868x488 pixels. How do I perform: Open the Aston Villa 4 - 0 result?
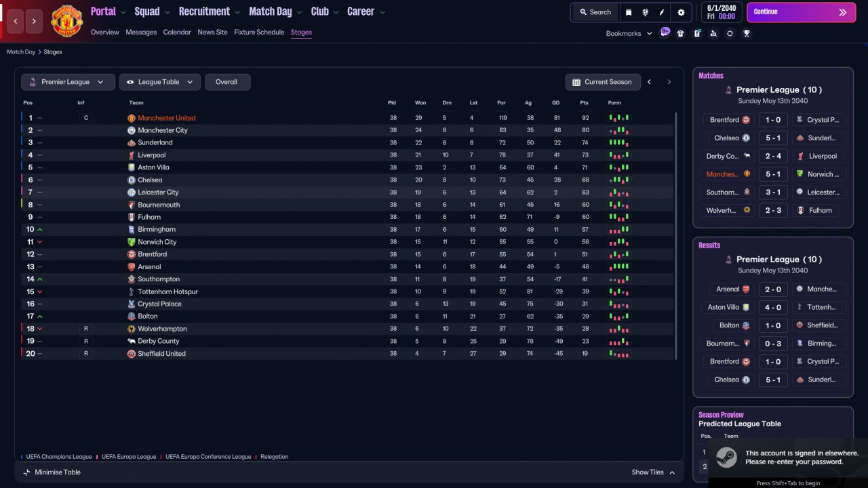[773, 307]
